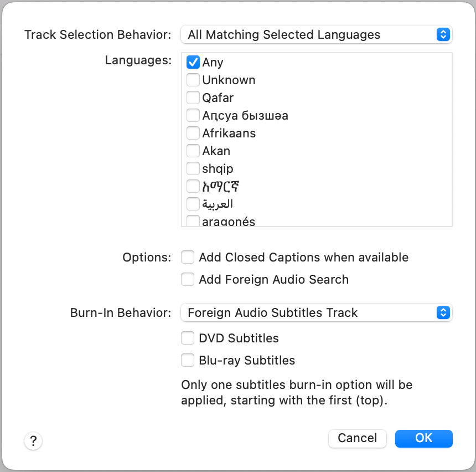Image resolution: width=476 pixels, height=472 pixels.
Task: Tick the Amharic (አማርኛ) language checkbox
Action: pyautogui.click(x=193, y=186)
